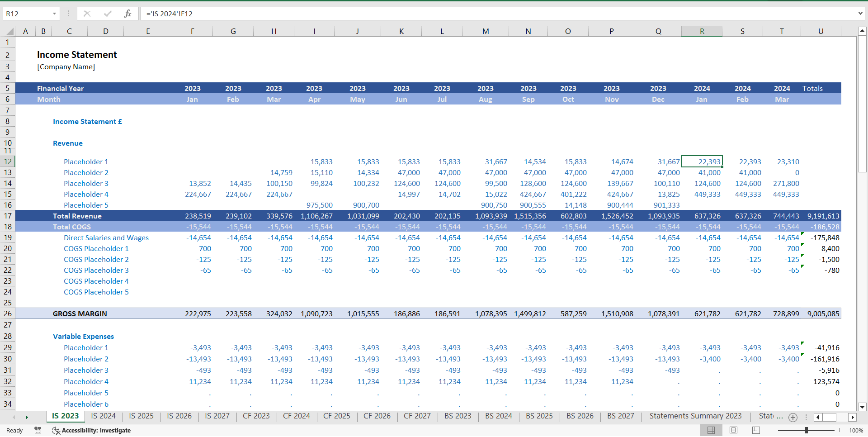Switch to Normal view icon in status bar
The image size is (868, 437).
click(x=711, y=430)
